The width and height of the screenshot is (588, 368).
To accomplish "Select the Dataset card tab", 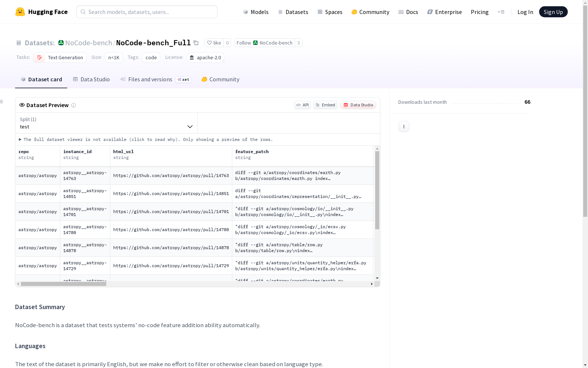I will pos(41,79).
